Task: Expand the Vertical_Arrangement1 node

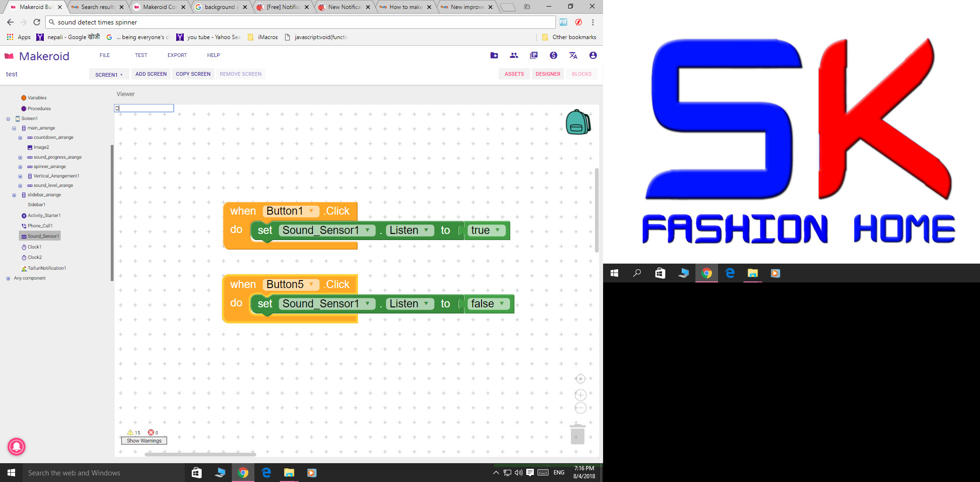Action: pyautogui.click(x=20, y=176)
